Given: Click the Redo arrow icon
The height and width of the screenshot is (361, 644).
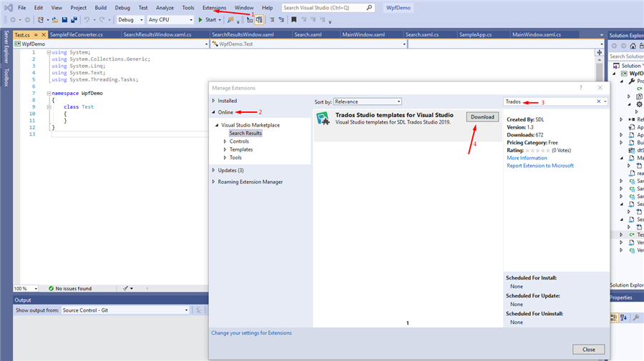Looking at the screenshot, I should point(102,20).
